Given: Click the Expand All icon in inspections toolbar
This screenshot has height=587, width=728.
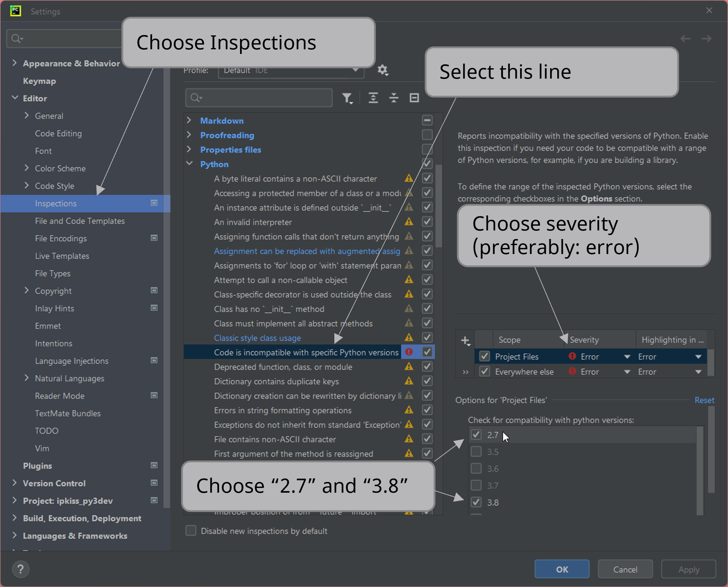Looking at the screenshot, I should [x=373, y=98].
